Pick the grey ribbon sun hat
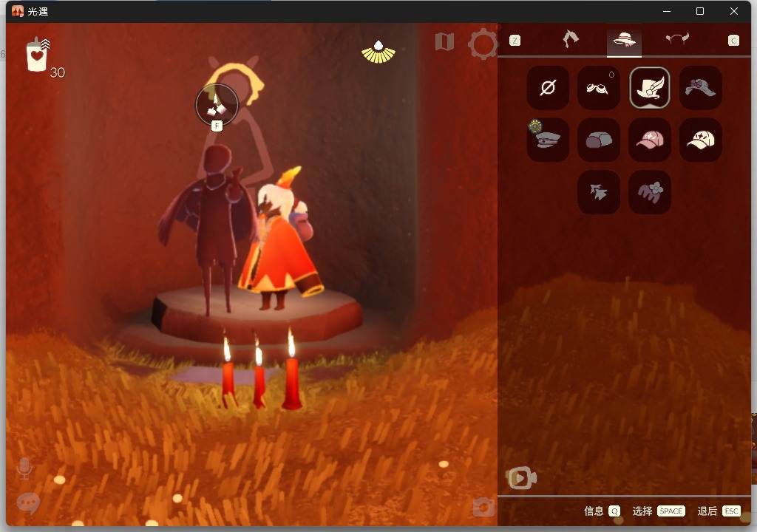This screenshot has width=757, height=532. pyautogui.click(x=701, y=88)
